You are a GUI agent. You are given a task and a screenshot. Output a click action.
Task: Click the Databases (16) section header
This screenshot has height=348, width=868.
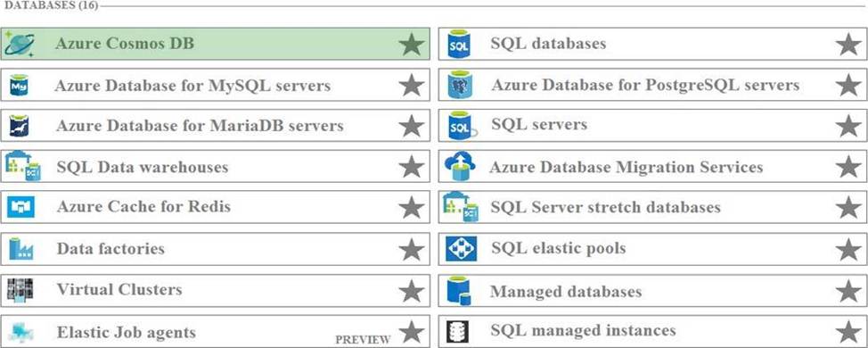coord(51,6)
